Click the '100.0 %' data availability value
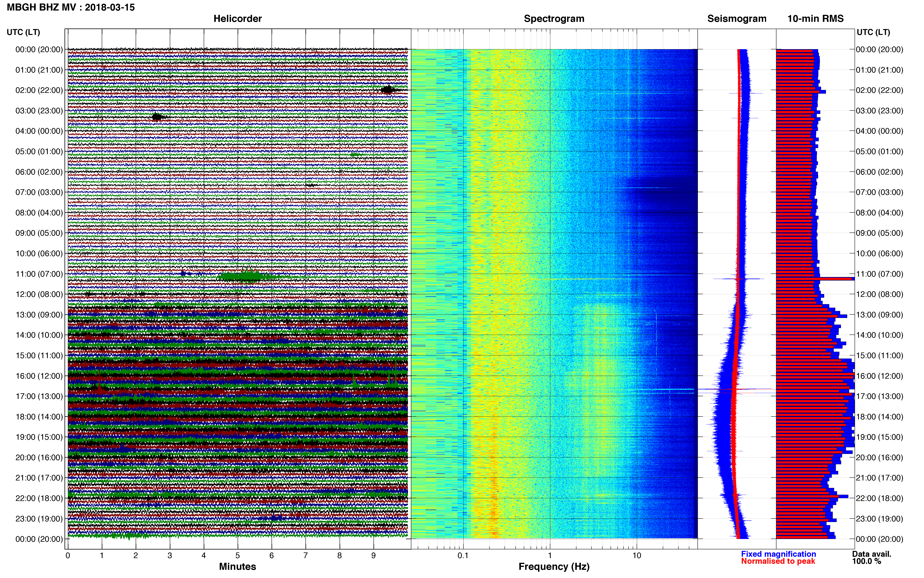 click(x=866, y=561)
